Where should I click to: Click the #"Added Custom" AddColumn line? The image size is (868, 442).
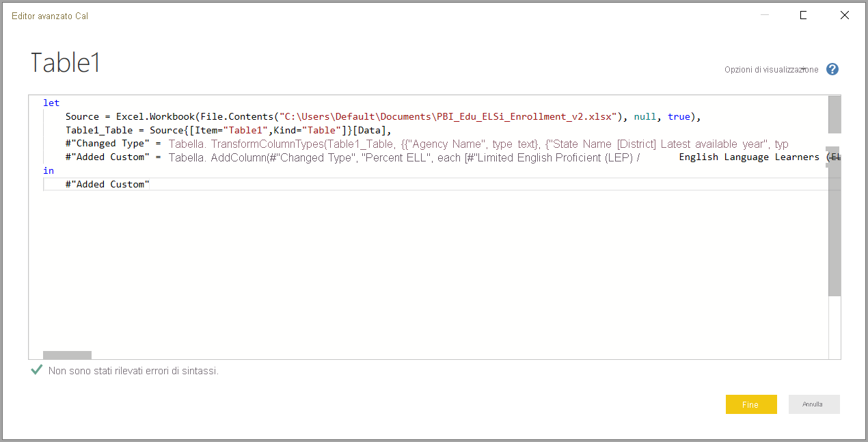pyautogui.click(x=453, y=157)
